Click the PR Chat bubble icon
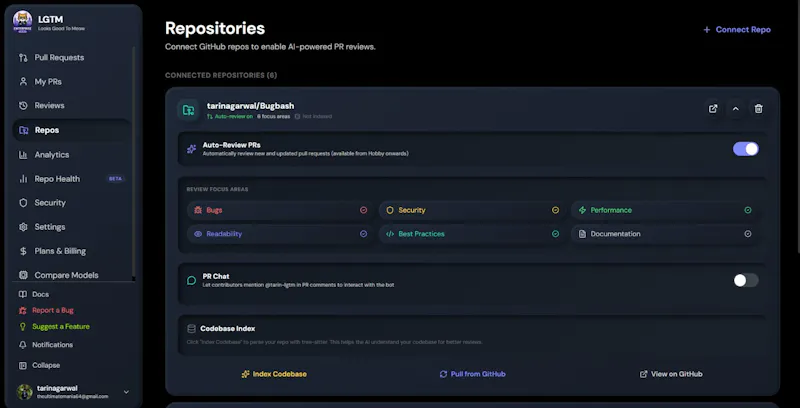 [191, 280]
